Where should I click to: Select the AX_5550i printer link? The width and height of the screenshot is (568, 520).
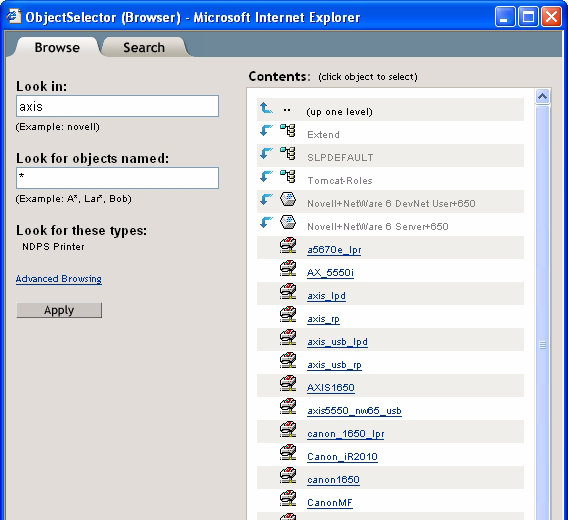[330, 273]
